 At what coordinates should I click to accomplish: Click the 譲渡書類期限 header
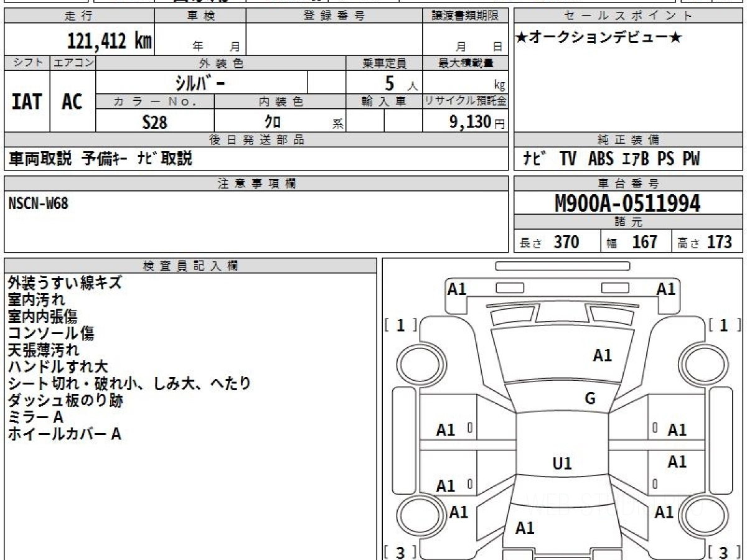tap(465, 16)
